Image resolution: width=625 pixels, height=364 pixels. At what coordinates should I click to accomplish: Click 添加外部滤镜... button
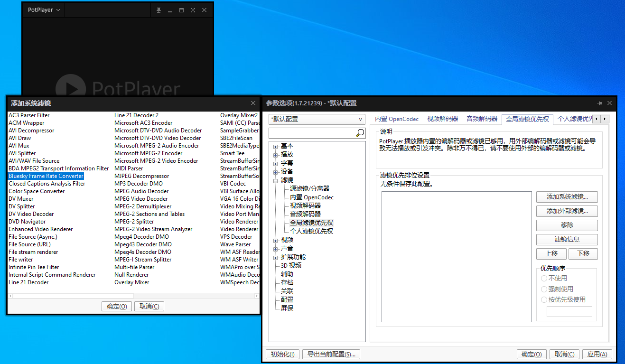coord(567,211)
